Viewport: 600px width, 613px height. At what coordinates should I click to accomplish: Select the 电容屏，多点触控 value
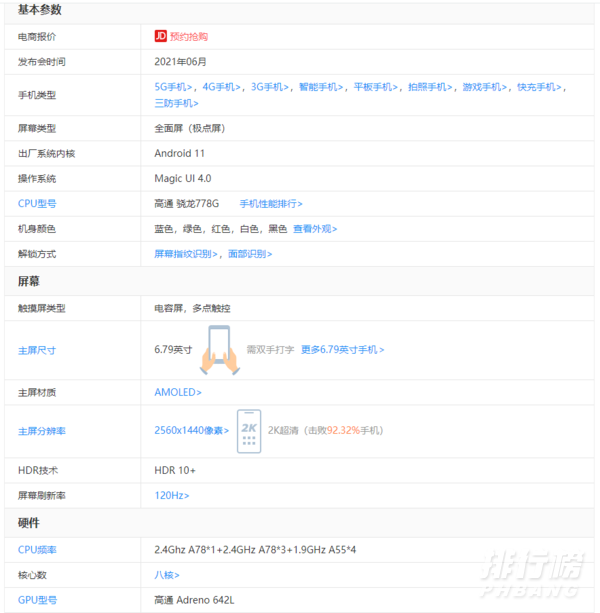click(x=192, y=308)
